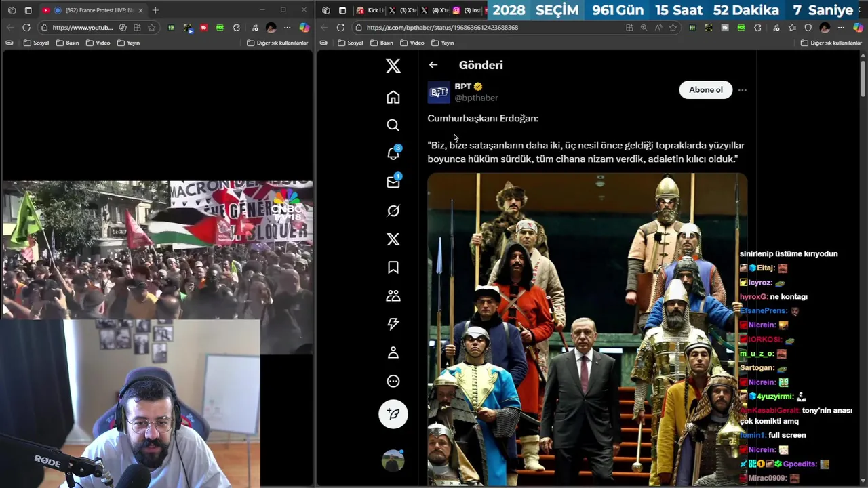This screenshot has height=488, width=868.
Task: Favorite the YouTube page with star icon
Action: 152,28
